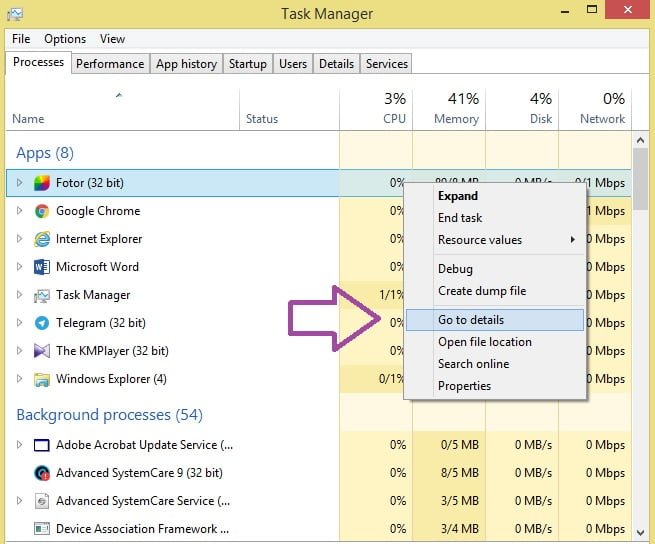Expand the Google Chrome process group
Viewport: 655px width, 544px height.
click(x=19, y=211)
